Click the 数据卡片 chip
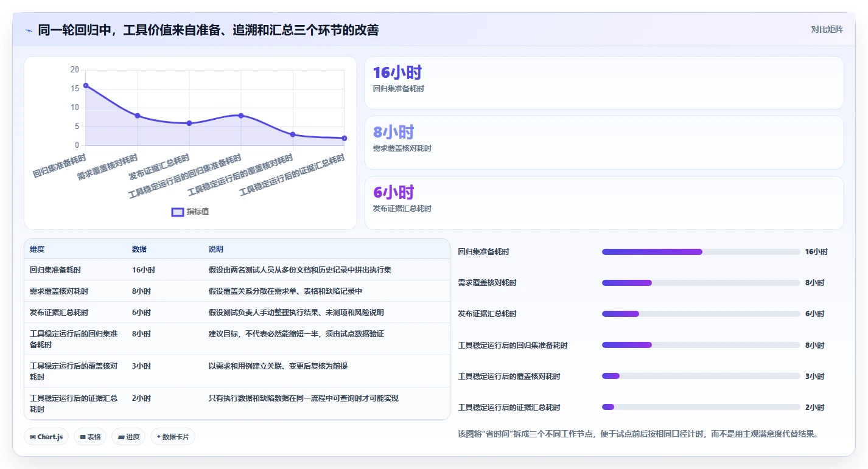Screen dimensions: 868x469 173,437
